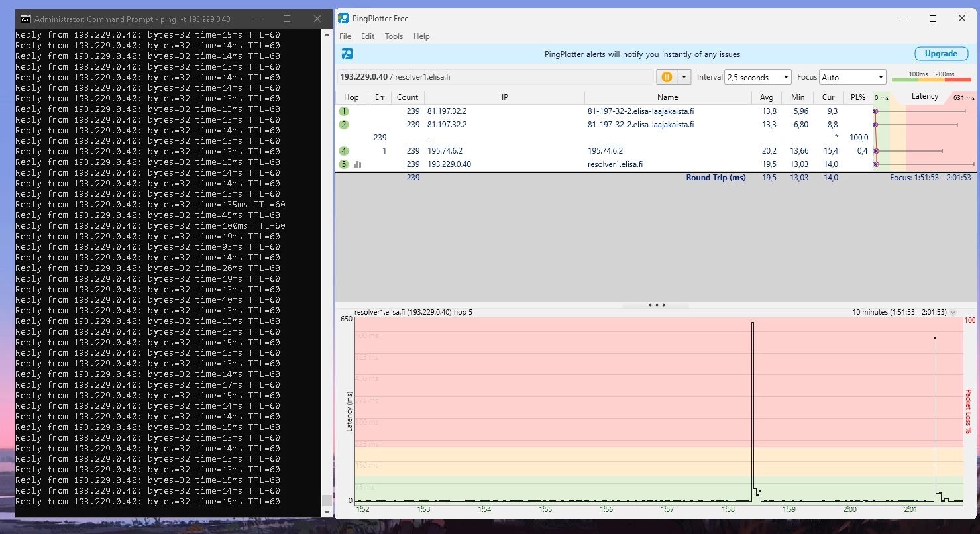980x534 pixels.
Task: Open the Tools menu
Action: [x=394, y=36]
